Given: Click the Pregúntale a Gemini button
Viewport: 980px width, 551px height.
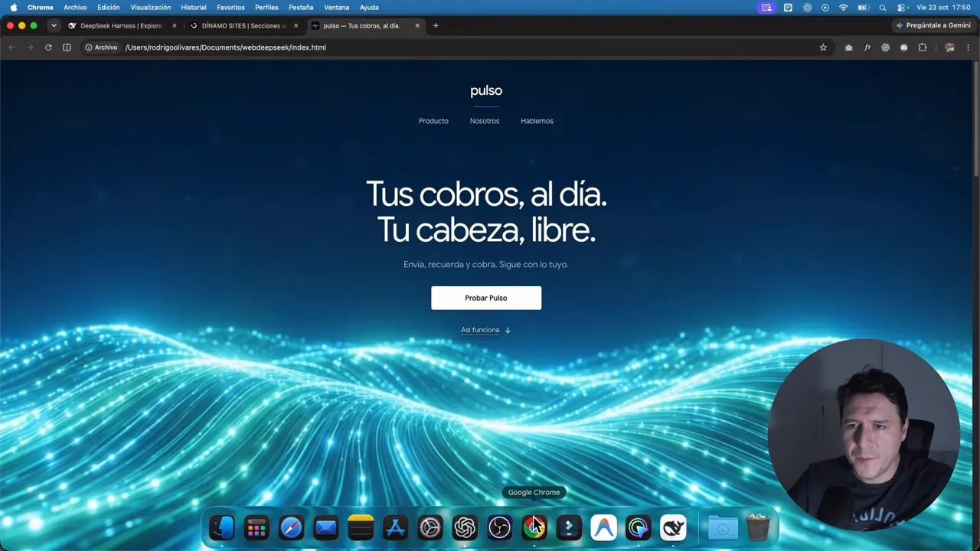Looking at the screenshot, I should [x=933, y=25].
